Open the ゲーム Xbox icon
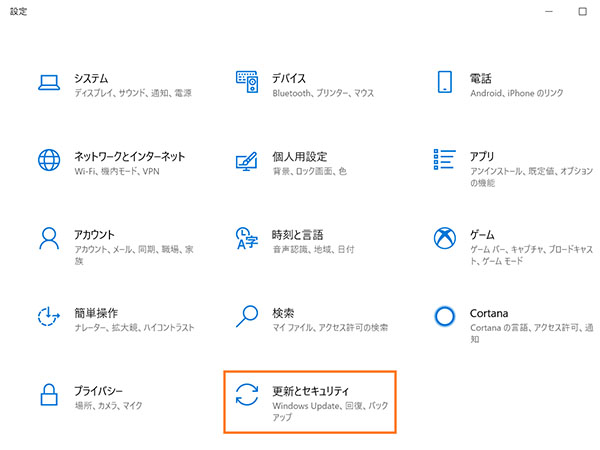Viewport: 600px width, 450px height. (x=445, y=238)
